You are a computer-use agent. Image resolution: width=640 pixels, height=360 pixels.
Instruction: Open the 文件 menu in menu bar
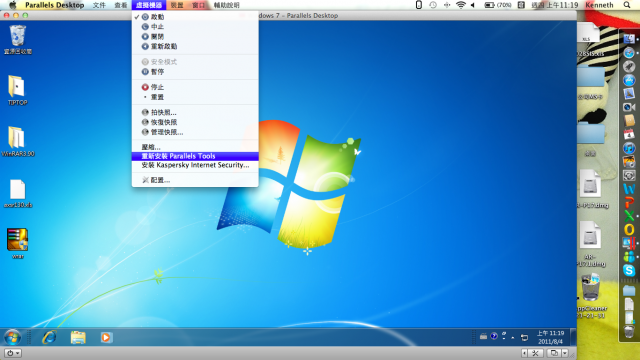[x=99, y=5]
